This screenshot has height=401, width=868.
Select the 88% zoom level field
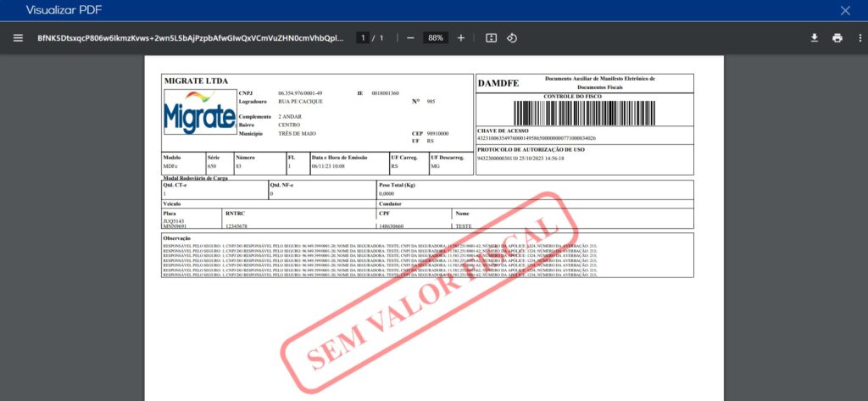[x=435, y=38]
